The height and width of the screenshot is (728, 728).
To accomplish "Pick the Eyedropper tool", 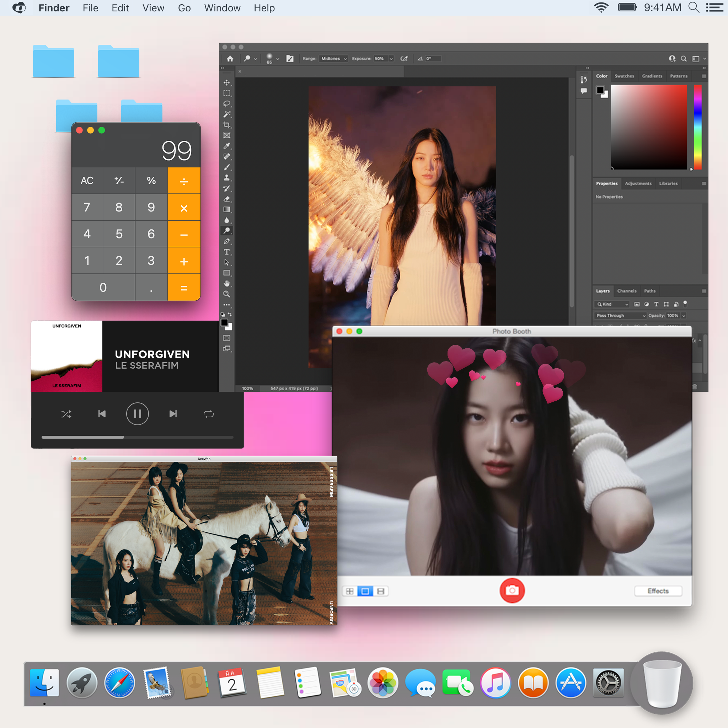I will (226, 146).
